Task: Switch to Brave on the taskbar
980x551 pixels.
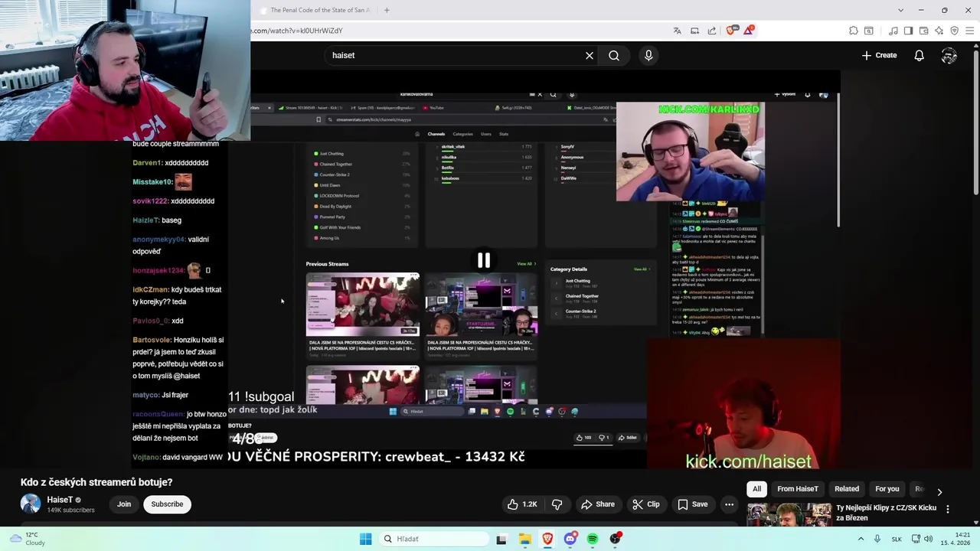Action: 547,539
